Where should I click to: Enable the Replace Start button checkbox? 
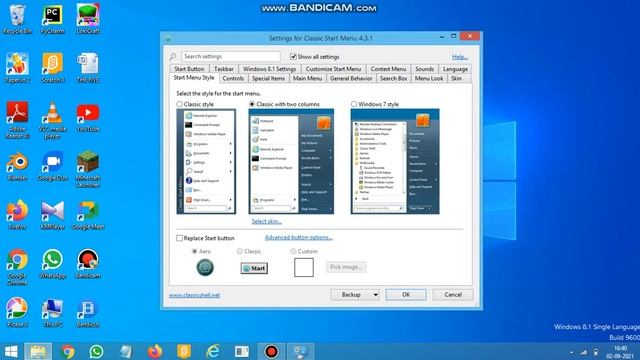[x=179, y=238]
